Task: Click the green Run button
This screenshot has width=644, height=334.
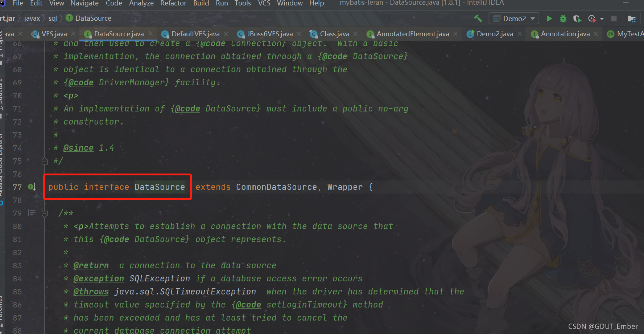Action: 549,19
